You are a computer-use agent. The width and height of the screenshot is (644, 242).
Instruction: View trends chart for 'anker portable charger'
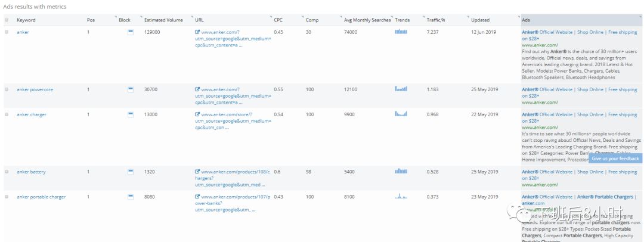tap(401, 196)
